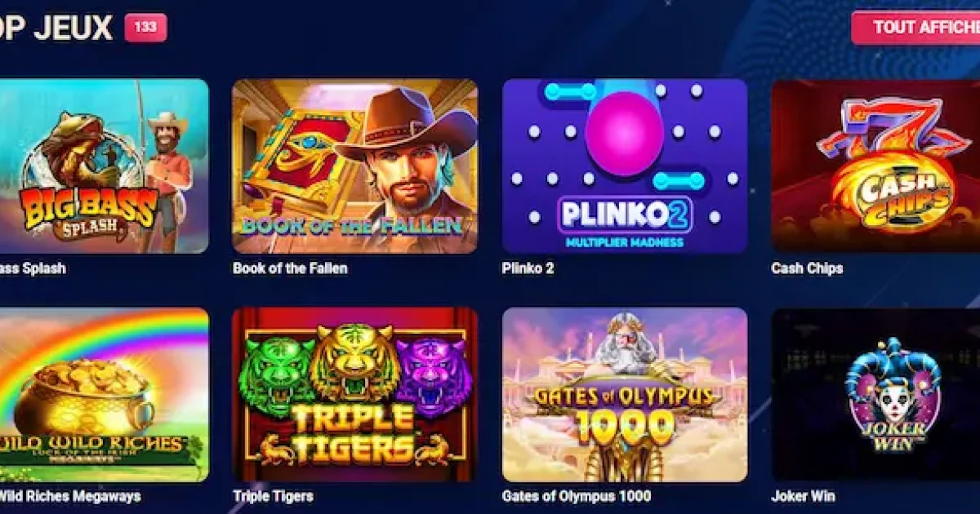
Task: Click the Bass Splash title label
Action: pyautogui.click(x=33, y=268)
